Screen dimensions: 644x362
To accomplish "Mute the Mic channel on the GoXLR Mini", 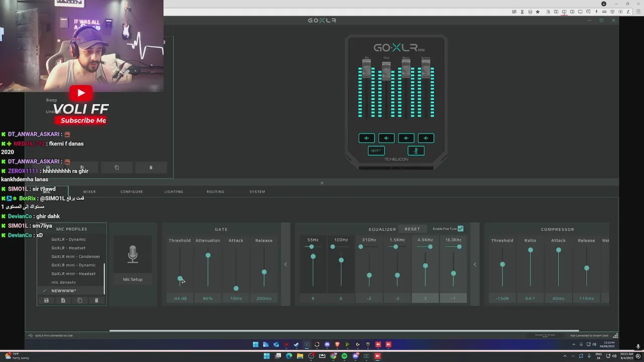I will tap(366, 138).
